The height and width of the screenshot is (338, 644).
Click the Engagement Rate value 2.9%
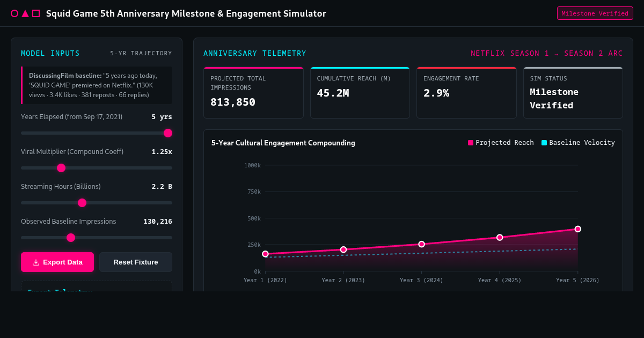click(436, 93)
